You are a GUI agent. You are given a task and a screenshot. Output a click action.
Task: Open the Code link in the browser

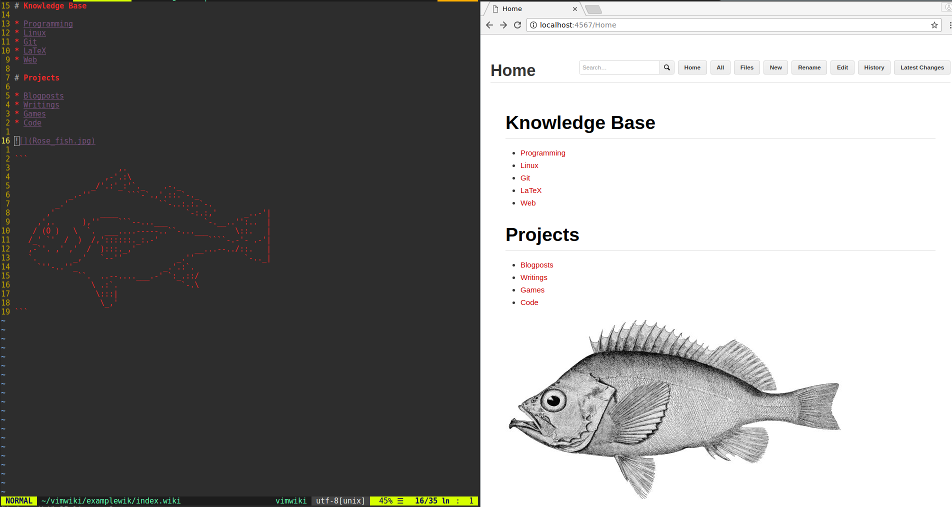tap(529, 302)
